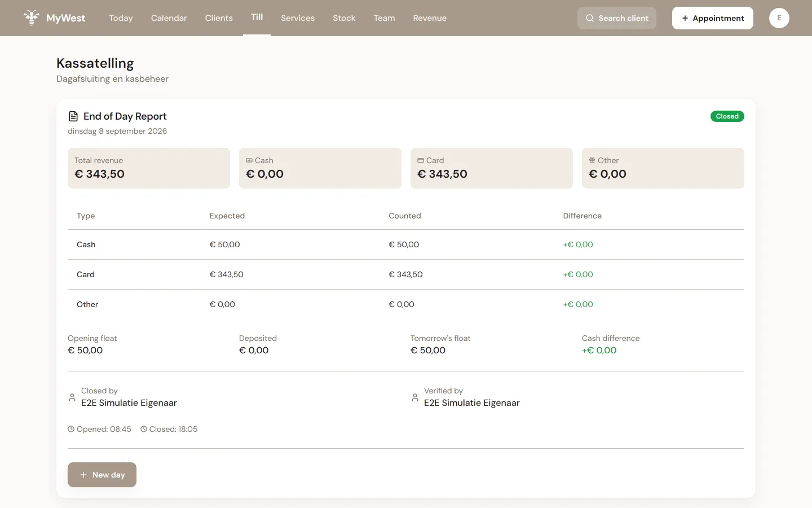The width and height of the screenshot is (812, 508).
Task: Click the plus icon on Appointment button
Action: (x=685, y=18)
